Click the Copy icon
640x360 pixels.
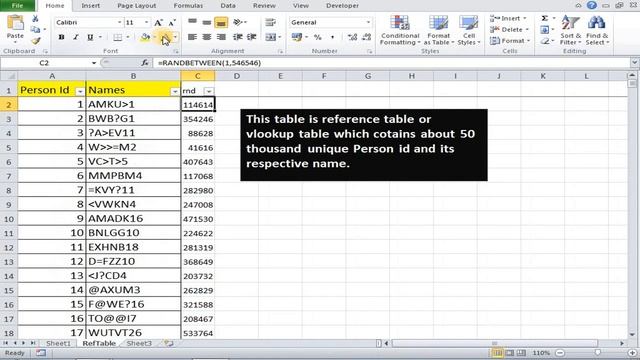tap(36, 29)
